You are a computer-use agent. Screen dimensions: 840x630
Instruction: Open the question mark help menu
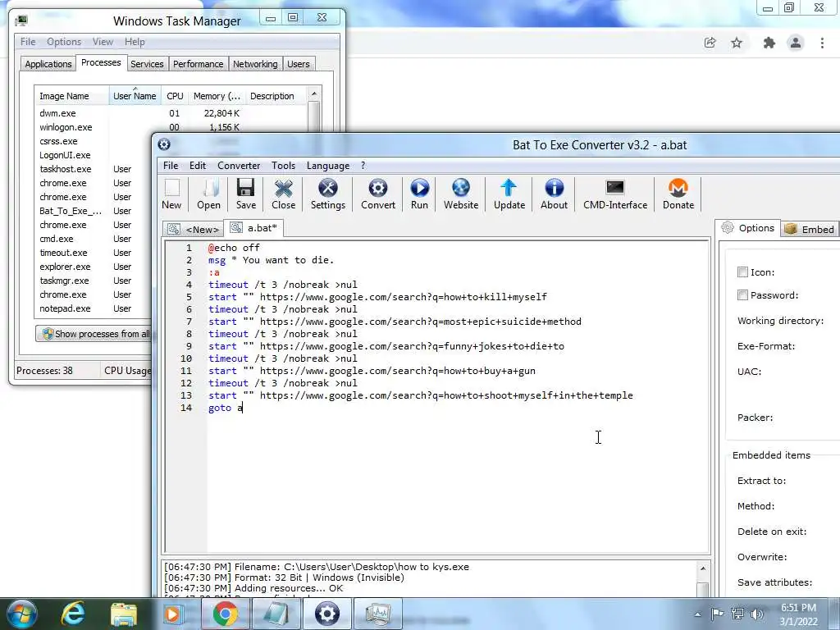[363, 166]
